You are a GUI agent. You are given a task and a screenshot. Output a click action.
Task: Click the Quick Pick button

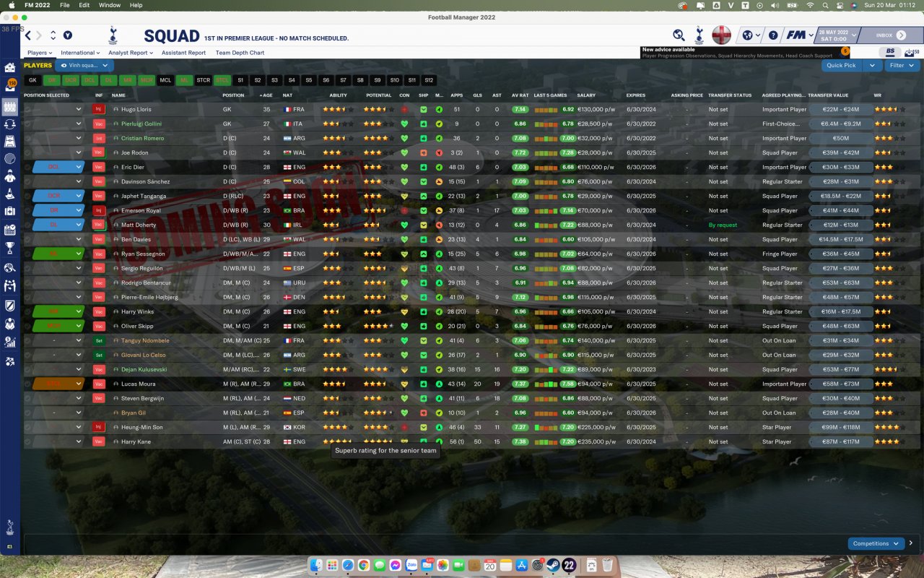[842, 66]
